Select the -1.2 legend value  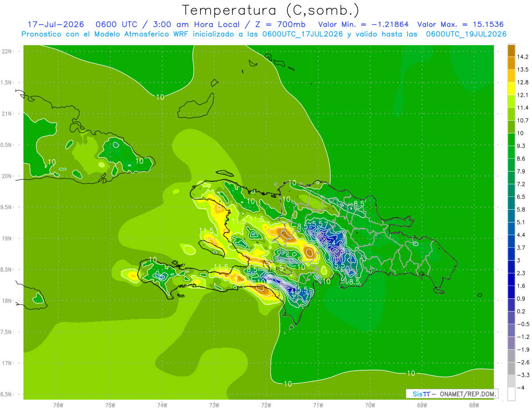[523, 337]
